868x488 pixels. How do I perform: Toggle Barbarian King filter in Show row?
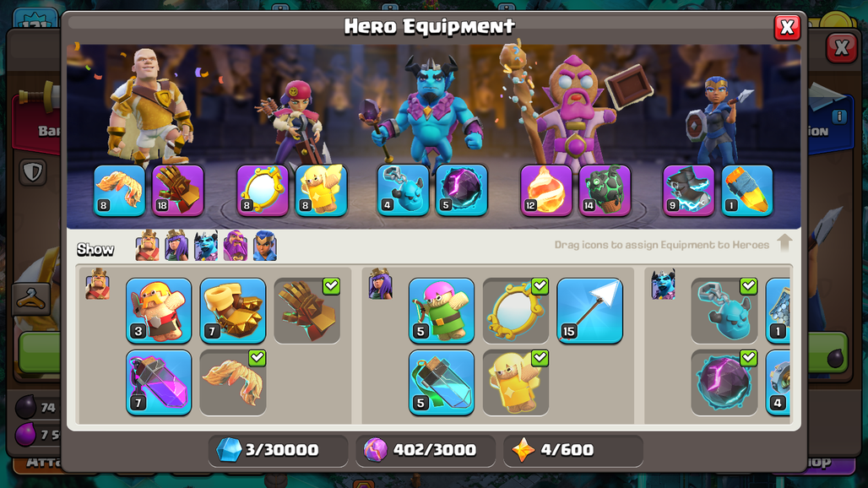pyautogui.click(x=147, y=246)
